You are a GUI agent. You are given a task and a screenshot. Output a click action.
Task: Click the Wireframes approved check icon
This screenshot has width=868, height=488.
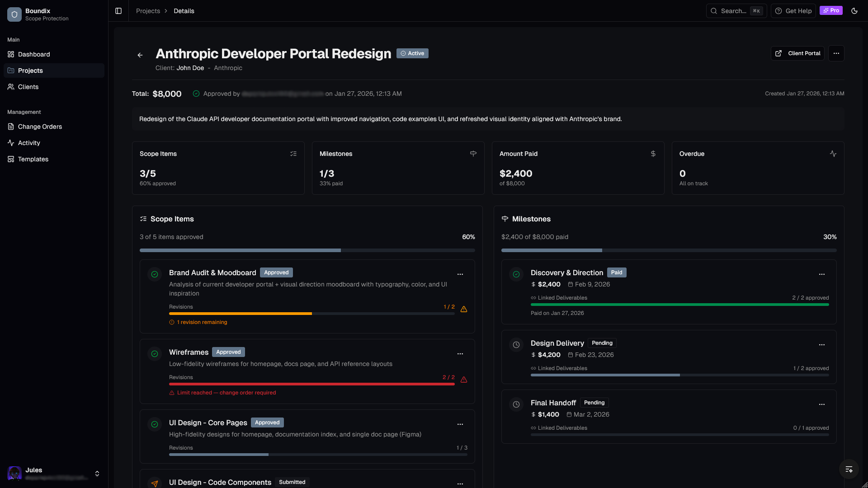(155, 354)
